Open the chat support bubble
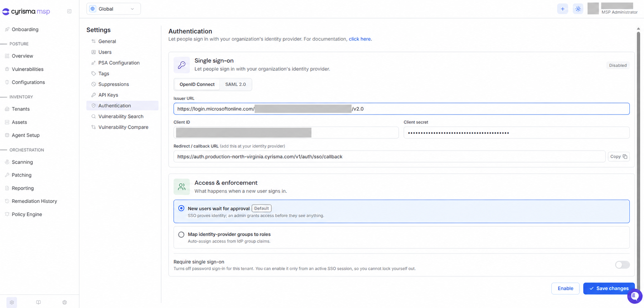 tap(634, 296)
